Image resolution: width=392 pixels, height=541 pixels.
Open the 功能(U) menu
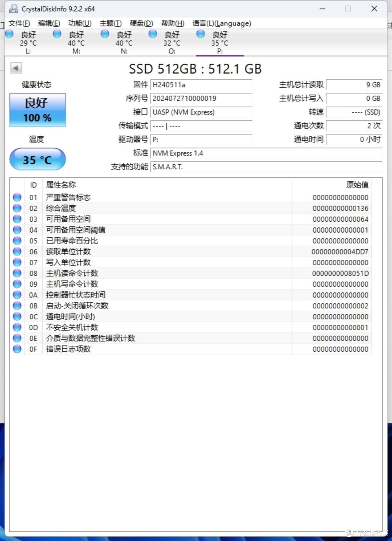pyautogui.click(x=80, y=23)
